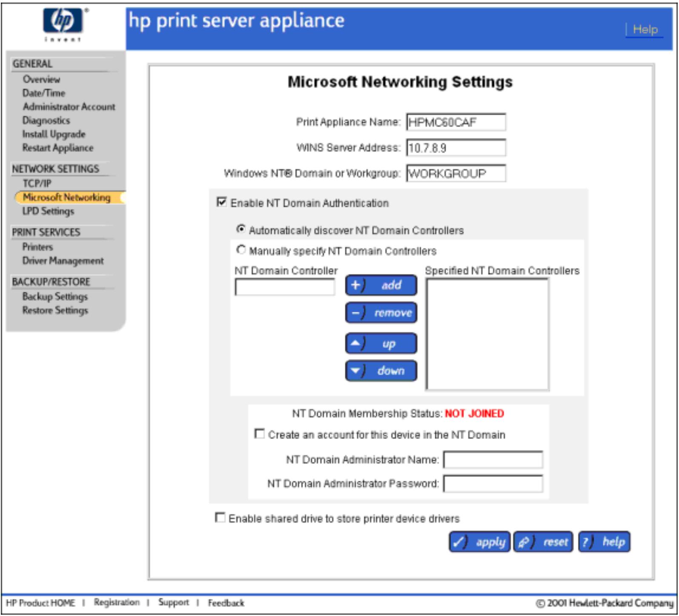This screenshot has height=616, width=679.
Task: Open Restore Settings page
Action: (55, 311)
